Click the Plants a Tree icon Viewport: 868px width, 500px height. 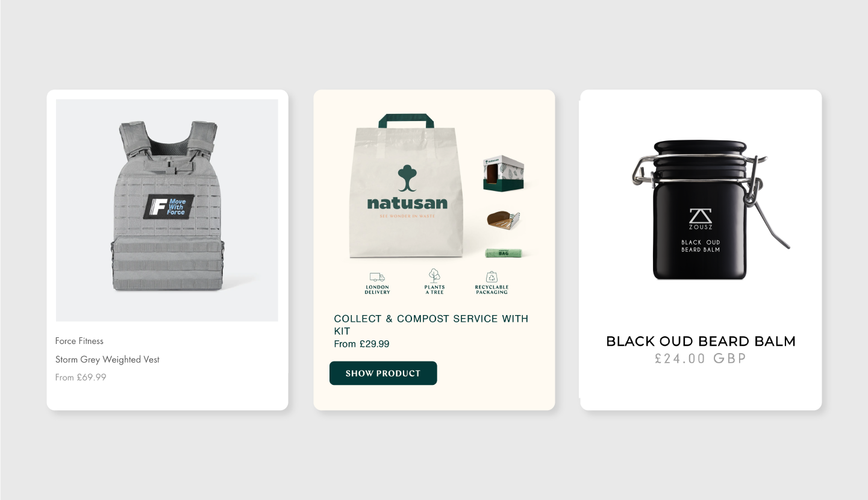434,276
